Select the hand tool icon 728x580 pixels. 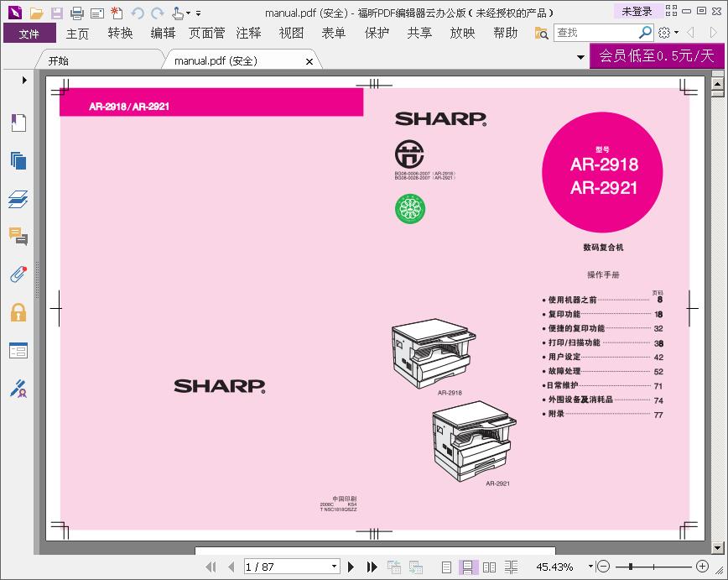coord(177,13)
